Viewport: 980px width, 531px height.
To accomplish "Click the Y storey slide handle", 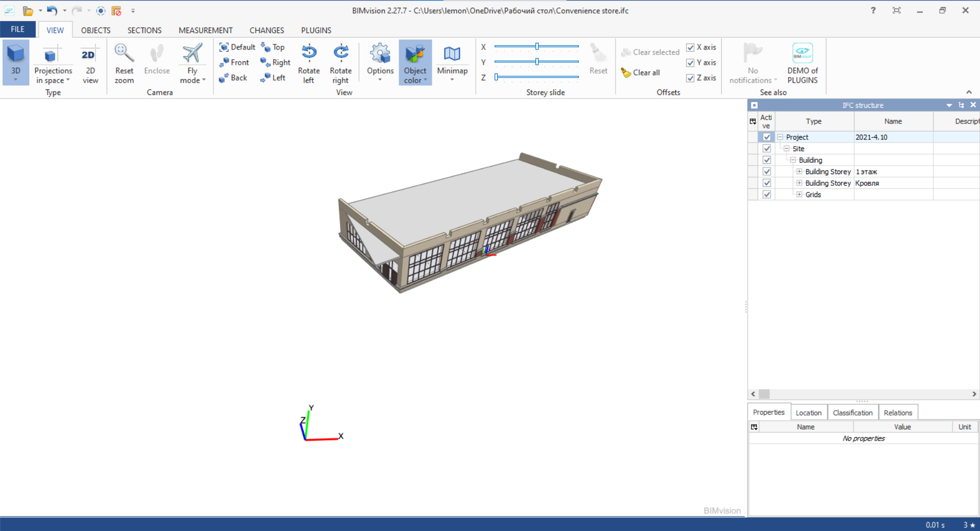I will click(537, 62).
